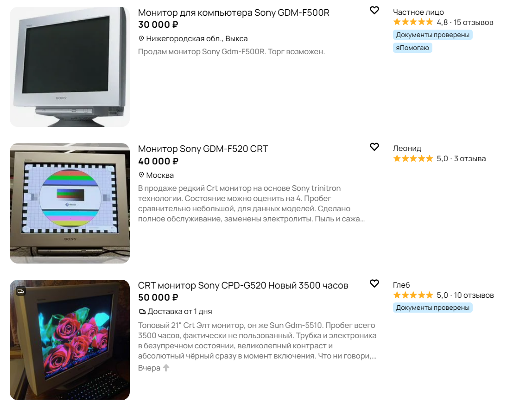Click star rating of Частное лицо seller
Screen dimensions: 532x415
click(x=413, y=22)
